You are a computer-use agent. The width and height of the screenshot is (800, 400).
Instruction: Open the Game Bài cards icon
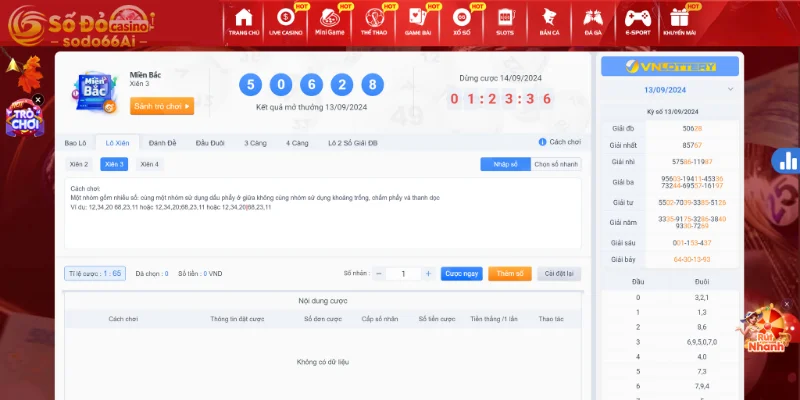point(418,18)
